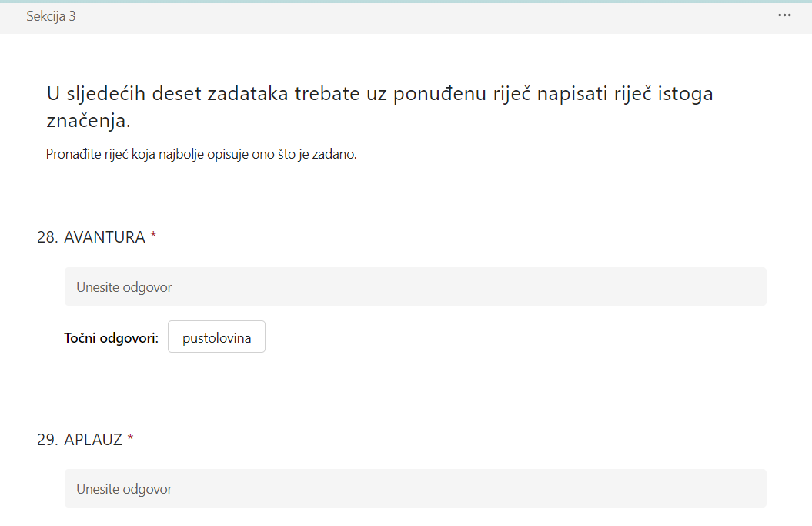Click the required asterisk next to APLAUZ
The height and width of the screenshot is (526, 812).
(x=130, y=440)
